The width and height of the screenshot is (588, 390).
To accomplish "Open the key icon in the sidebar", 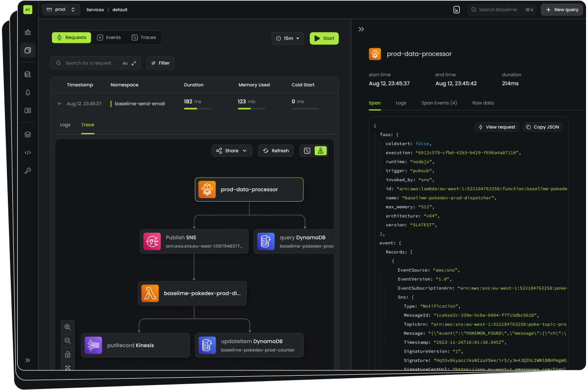I will coord(28,171).
